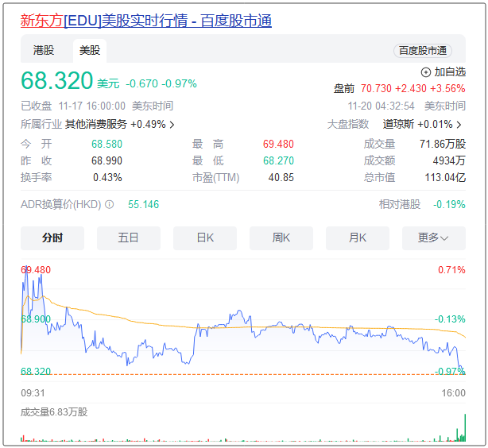Expand the industry chevron after +0.49%
The height and width of the screenshot is (448, 488).
point(172,125)
